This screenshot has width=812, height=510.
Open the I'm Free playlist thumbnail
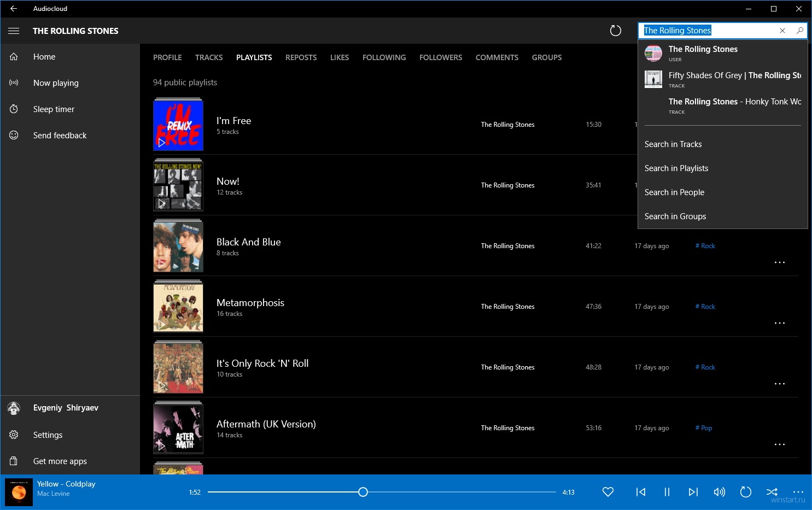[x=178, y=125]
